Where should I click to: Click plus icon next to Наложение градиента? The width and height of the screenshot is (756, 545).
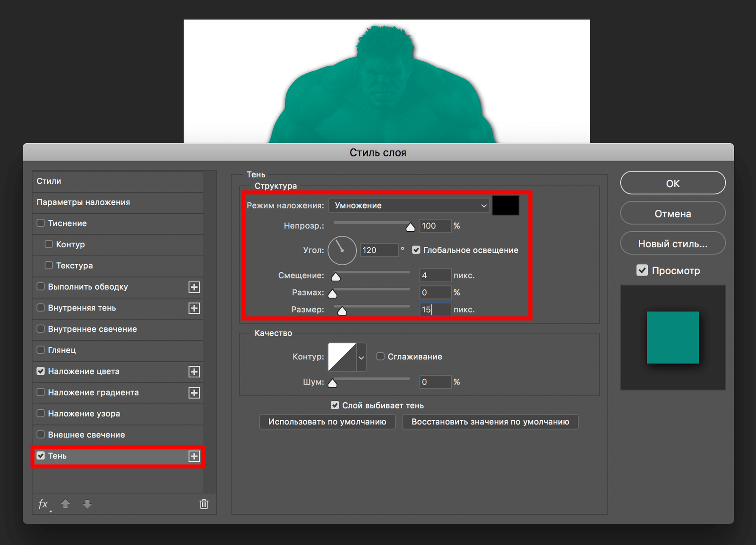(194, 393)
